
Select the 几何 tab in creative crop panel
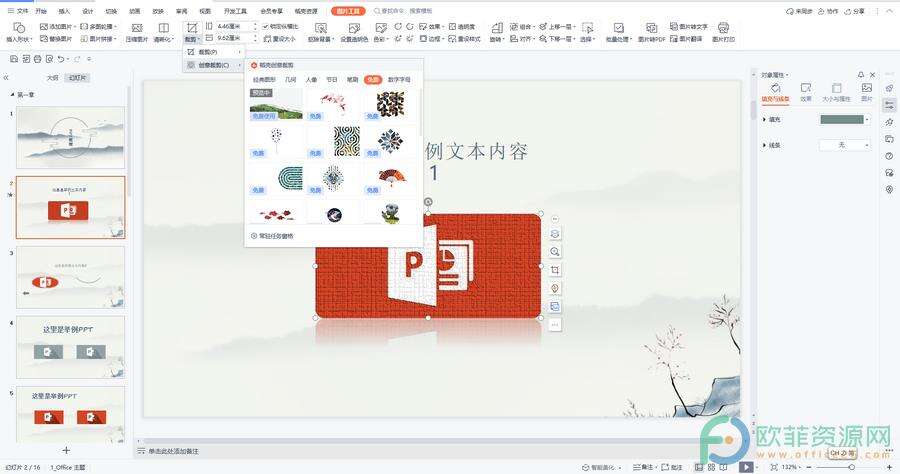pyautogui.click(x=290, y=79)
